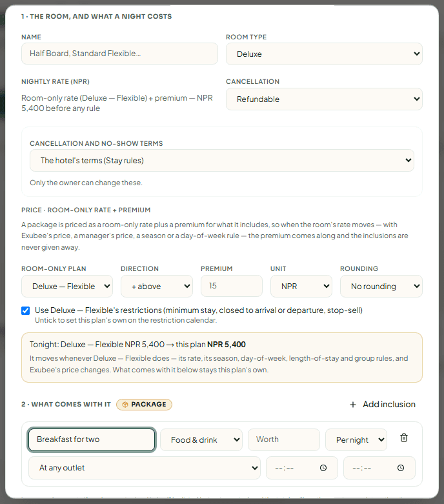Click the Name input field
The height and width of the screenshot is (504, 444).
pyautogui.click(x=119, y=54)
